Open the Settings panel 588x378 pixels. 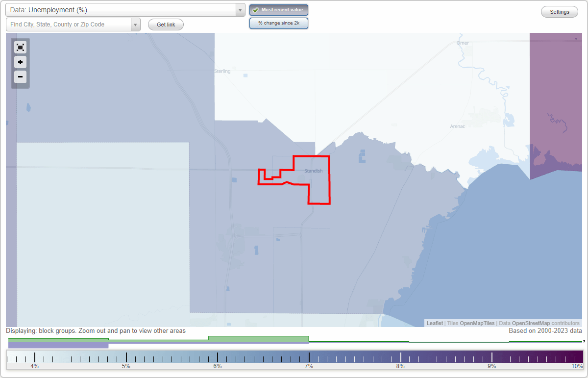[x=559, y=11]
